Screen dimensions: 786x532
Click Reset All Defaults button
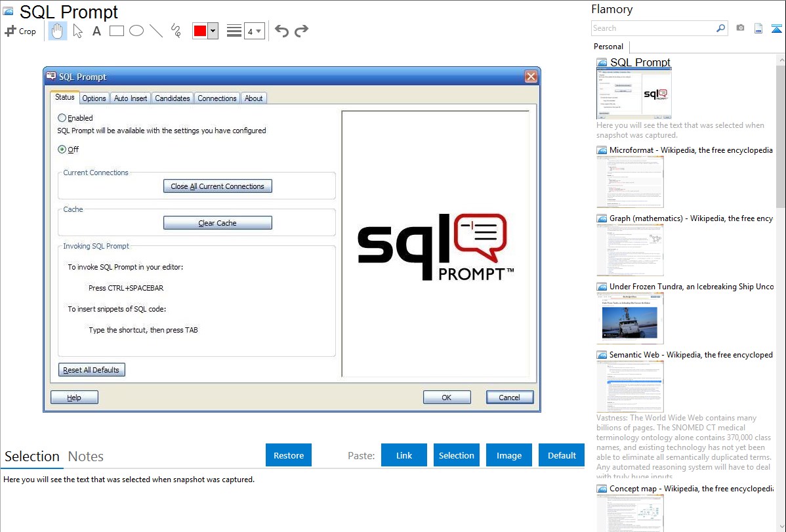(91, 370)
